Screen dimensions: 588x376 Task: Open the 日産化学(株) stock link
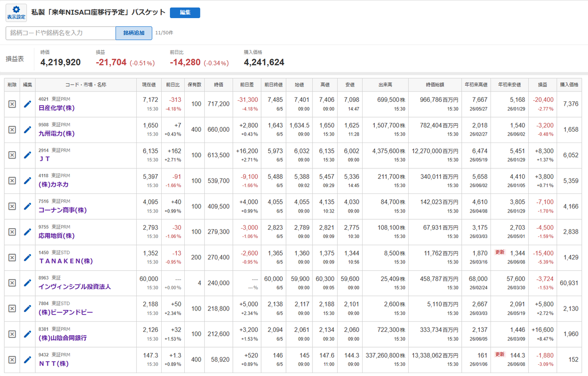click(x=56, y=108)
